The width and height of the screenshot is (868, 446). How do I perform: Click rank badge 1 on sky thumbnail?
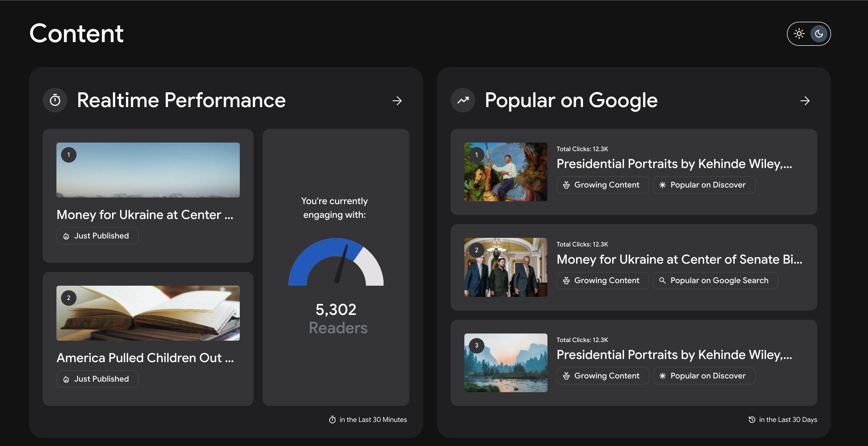tap(69, 155)
